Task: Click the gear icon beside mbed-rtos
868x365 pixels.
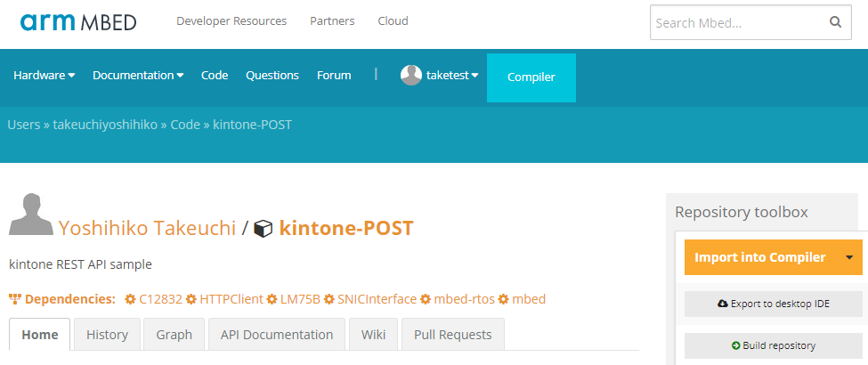Action: pos(426,300)
